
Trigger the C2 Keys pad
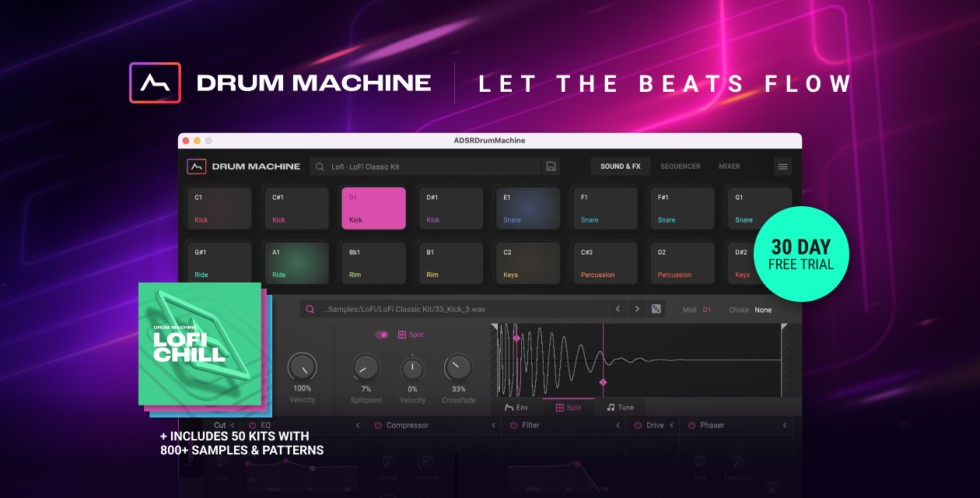(x=528, y=263)
